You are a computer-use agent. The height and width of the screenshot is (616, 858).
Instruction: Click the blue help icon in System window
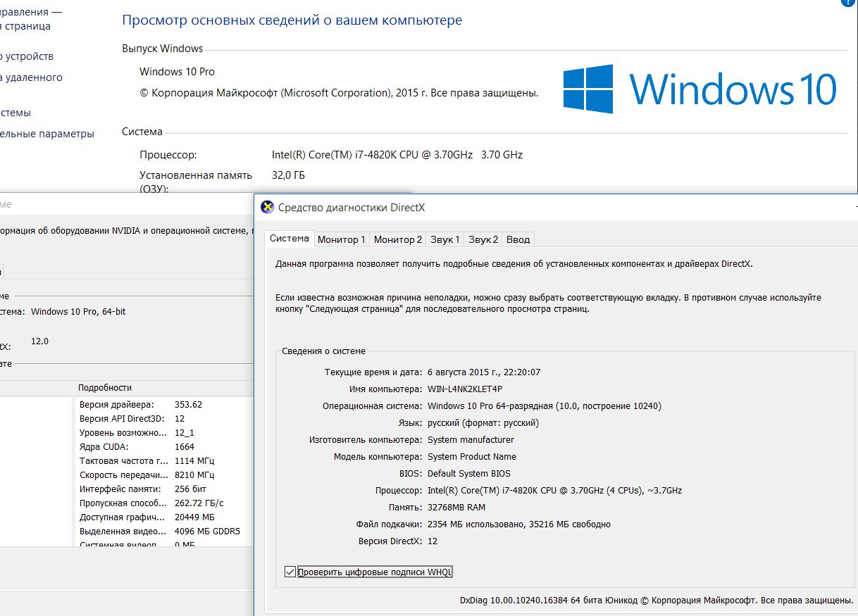pos(849,3)
